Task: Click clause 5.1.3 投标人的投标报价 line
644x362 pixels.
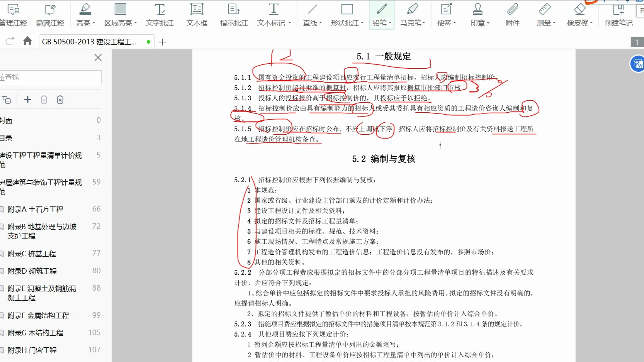Action: (333, 98)
